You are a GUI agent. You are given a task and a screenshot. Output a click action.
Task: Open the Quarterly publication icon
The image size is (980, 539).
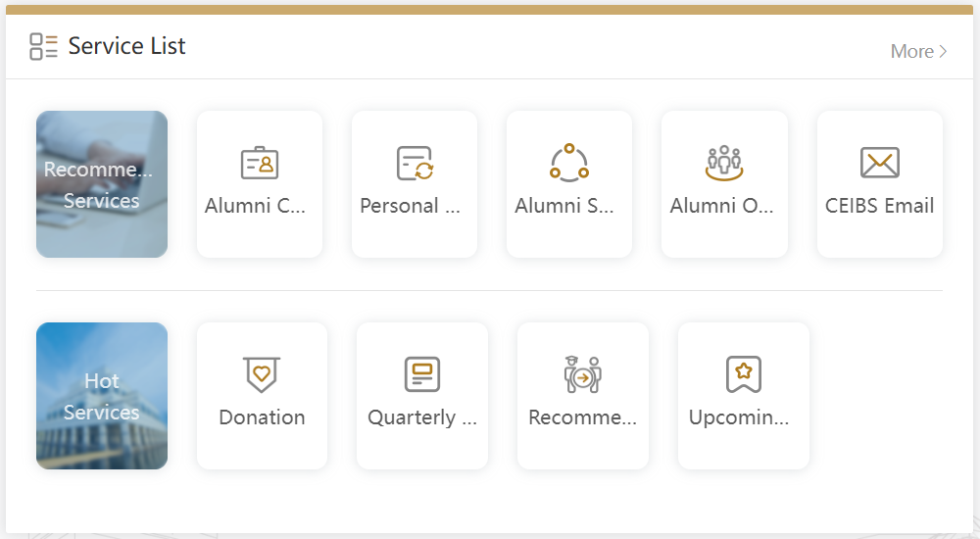pos(422,374)
